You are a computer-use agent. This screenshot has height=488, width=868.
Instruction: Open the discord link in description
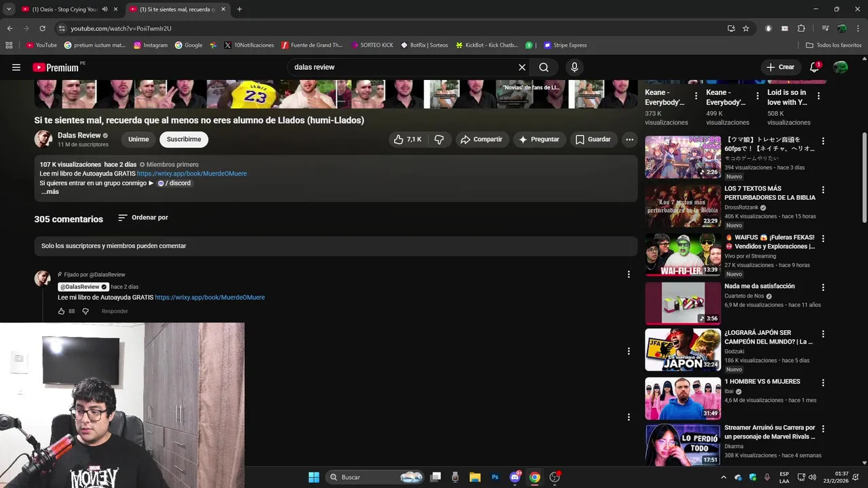[x=174, y=183]
